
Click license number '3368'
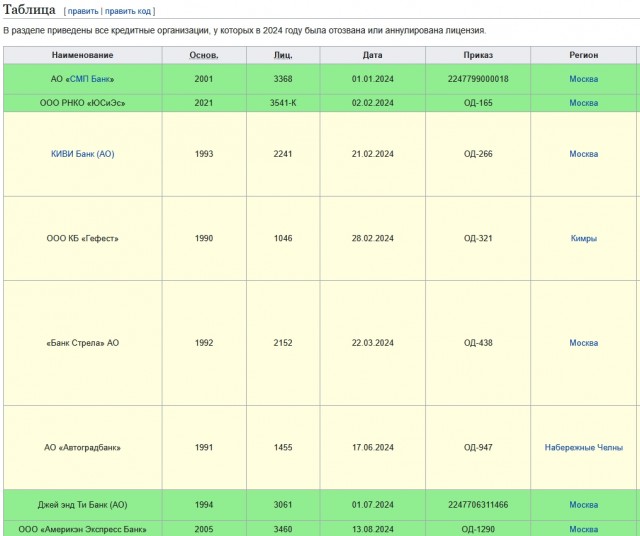point(283,79)
